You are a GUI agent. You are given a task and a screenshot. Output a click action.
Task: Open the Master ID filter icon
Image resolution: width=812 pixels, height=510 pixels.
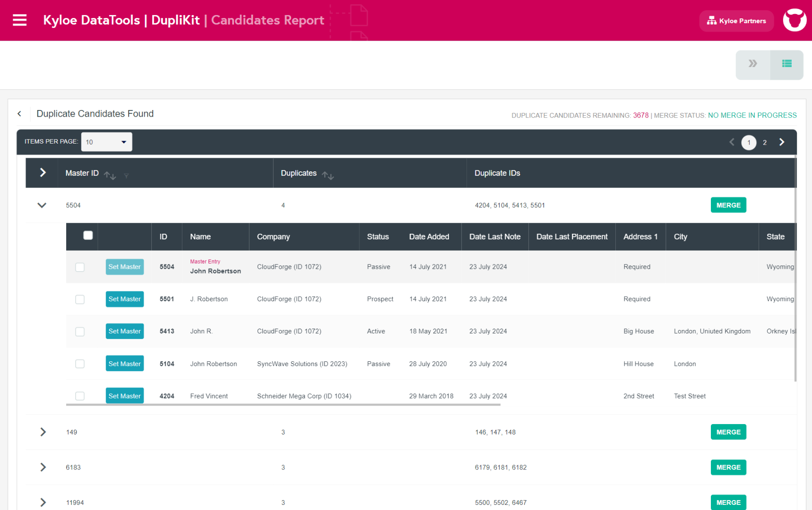point(126,176)
